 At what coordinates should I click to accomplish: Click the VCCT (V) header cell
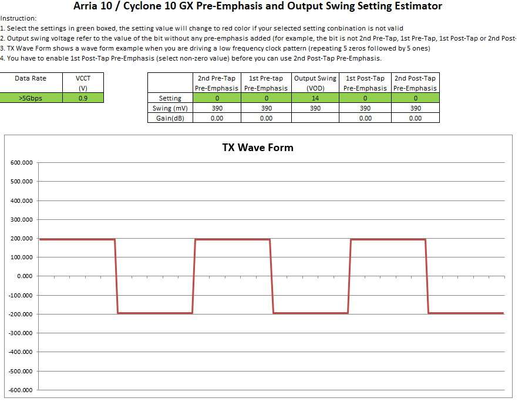83,83
